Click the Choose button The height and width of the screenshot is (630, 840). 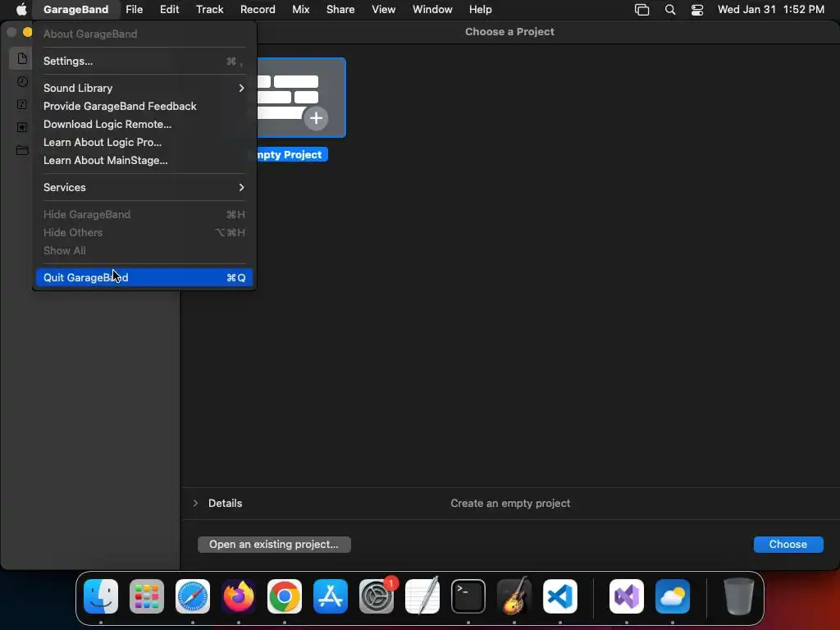(x=788, y=545)
